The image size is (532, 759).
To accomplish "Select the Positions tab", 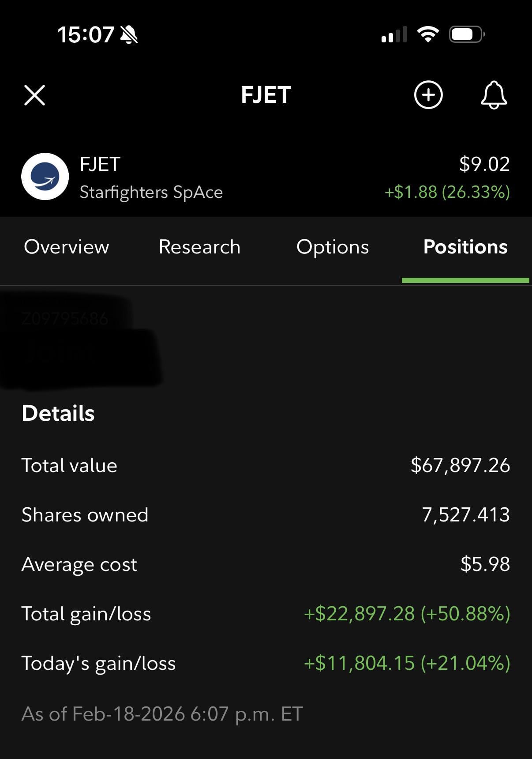I will tap(465, 247).
